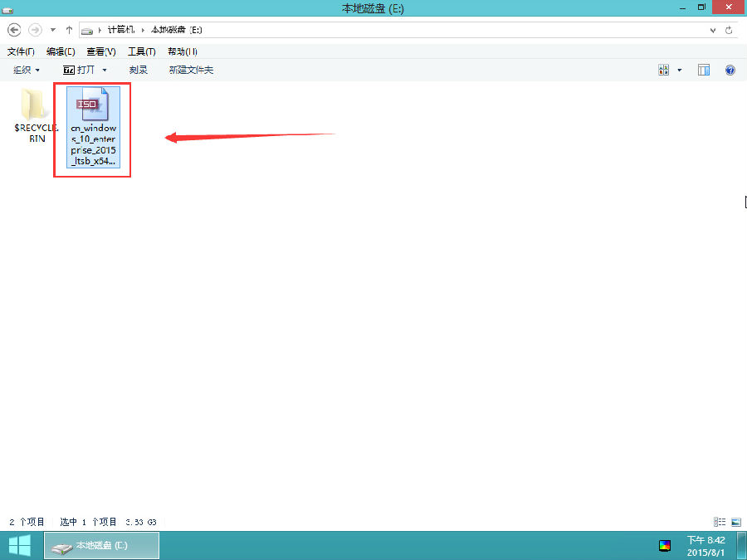Switch to large thumbnail view in the status bar
The width and height of the screenshot is (747, 560).
735,522
